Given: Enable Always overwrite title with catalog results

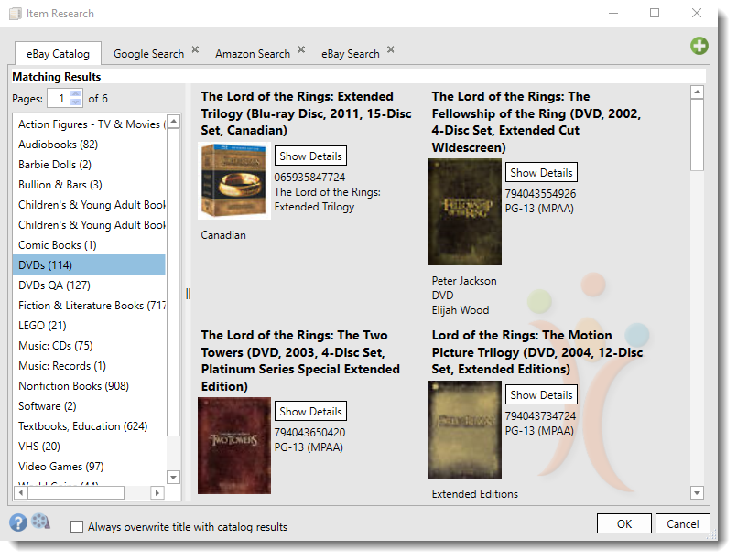Looking at the screenshot, I should [77, 527].
